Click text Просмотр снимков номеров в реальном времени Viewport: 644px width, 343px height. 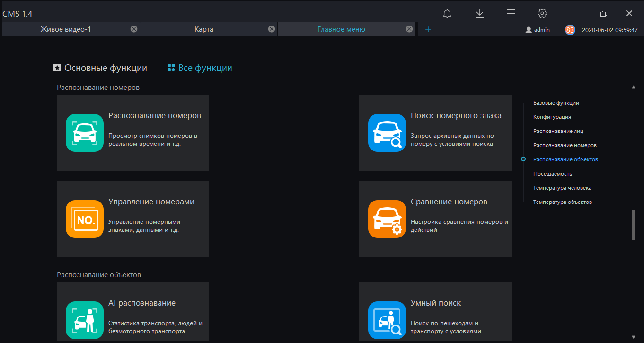(x=153, y=140)
